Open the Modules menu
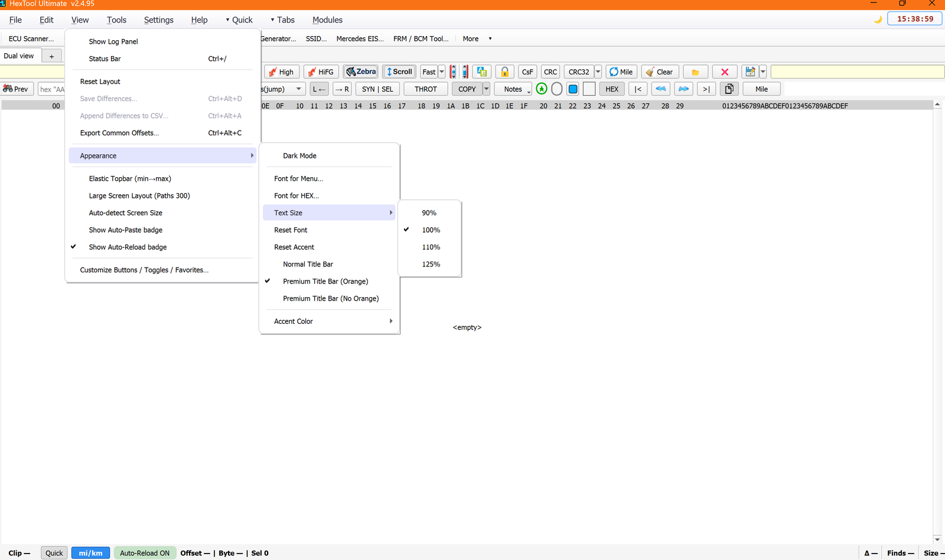 pos(327,19)
